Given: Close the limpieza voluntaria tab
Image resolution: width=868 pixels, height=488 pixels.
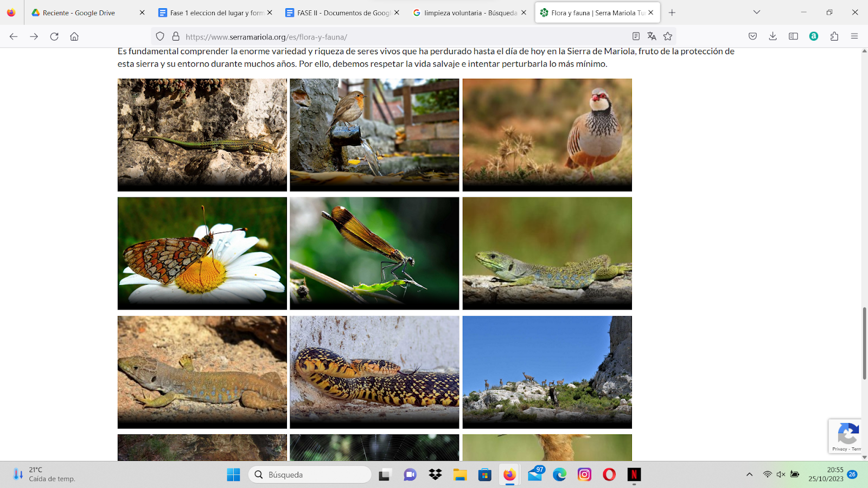Looking at the screenshot, I should 524,12.
